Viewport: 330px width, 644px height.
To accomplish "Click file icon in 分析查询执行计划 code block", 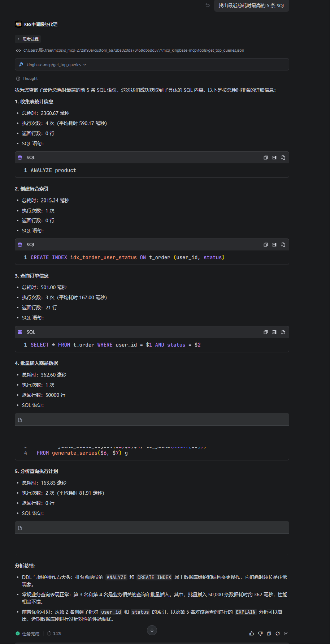I will tap(20, 528).
